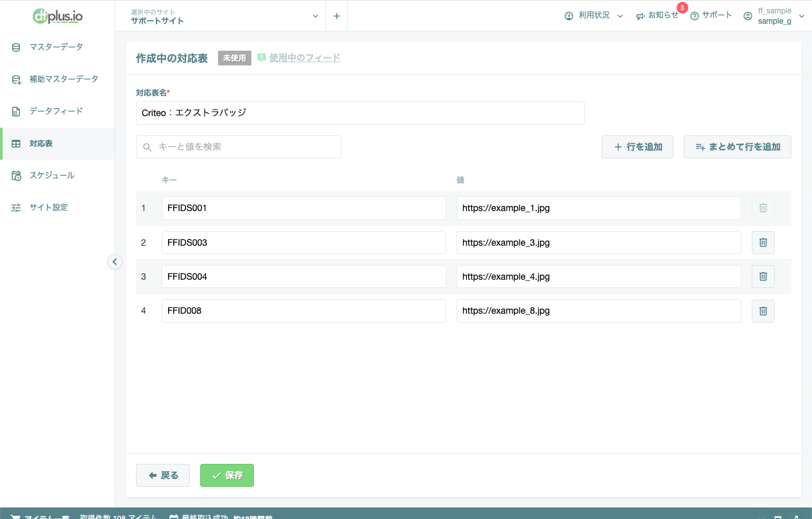
Task: Click value field https://example_4.jpg
Action: click(x=599, y=277)
